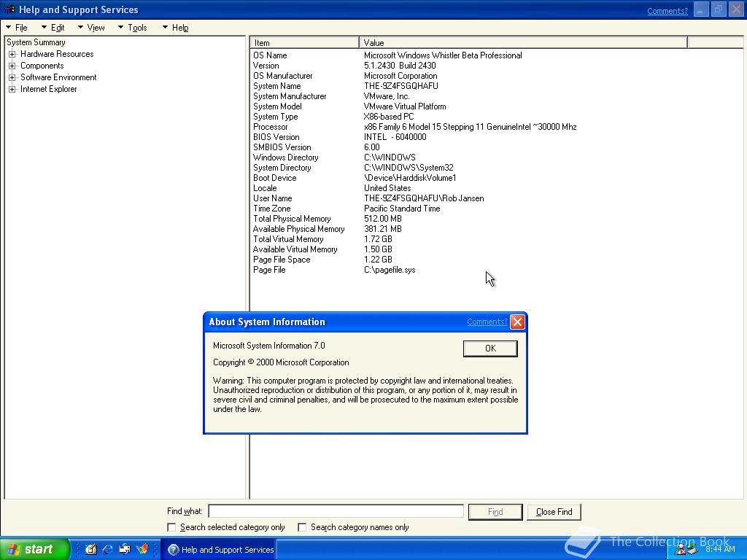Select the OS Manufacturer row
747x560 pixels.
(345, 76)
